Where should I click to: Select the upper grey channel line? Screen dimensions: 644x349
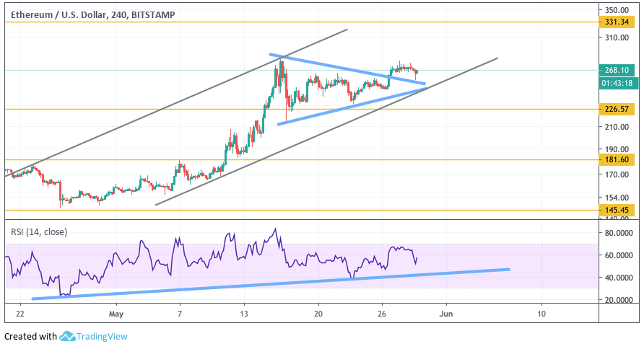180,105
